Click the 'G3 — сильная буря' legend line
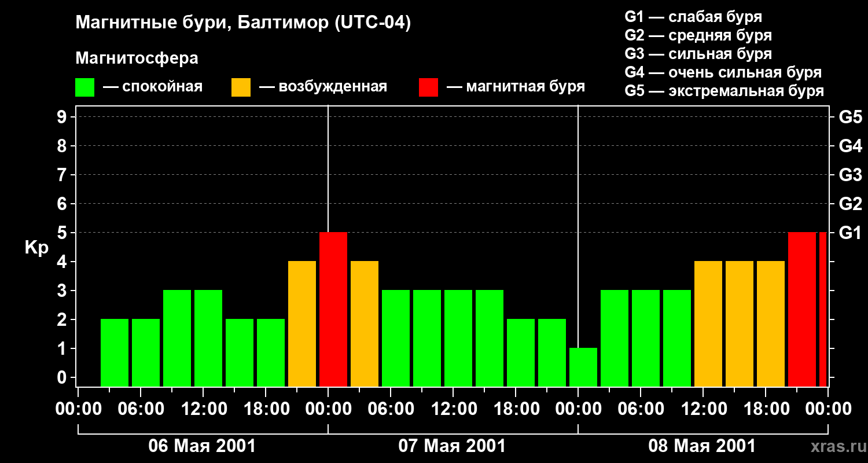 [x=698, y=54]
